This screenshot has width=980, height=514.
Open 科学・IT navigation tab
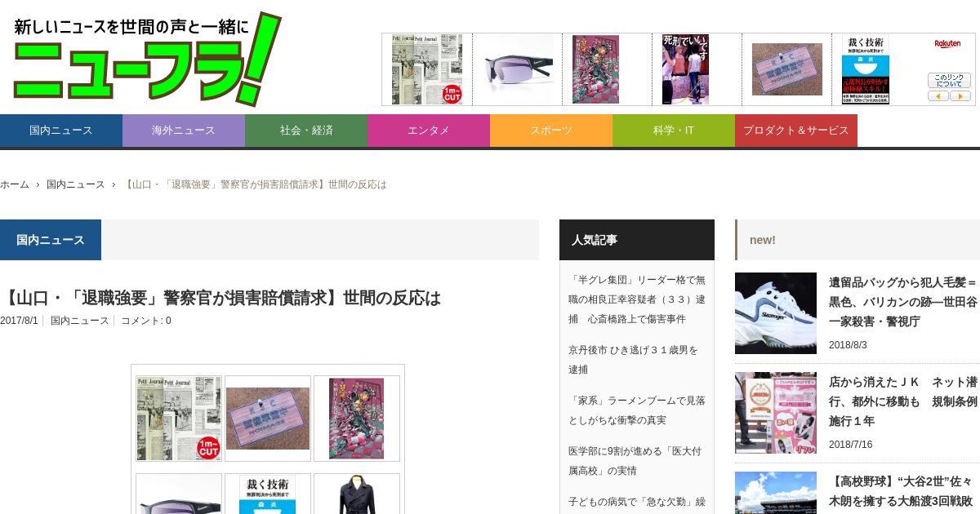674,131
